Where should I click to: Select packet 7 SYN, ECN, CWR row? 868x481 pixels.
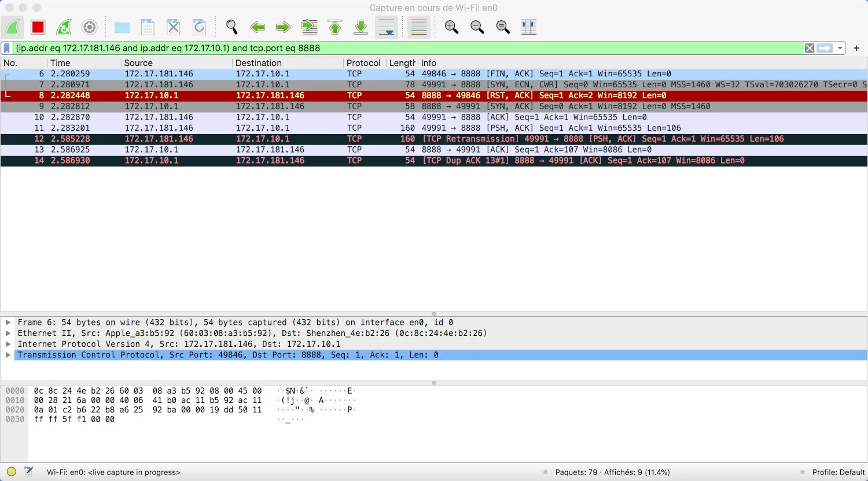pos(434,84)
